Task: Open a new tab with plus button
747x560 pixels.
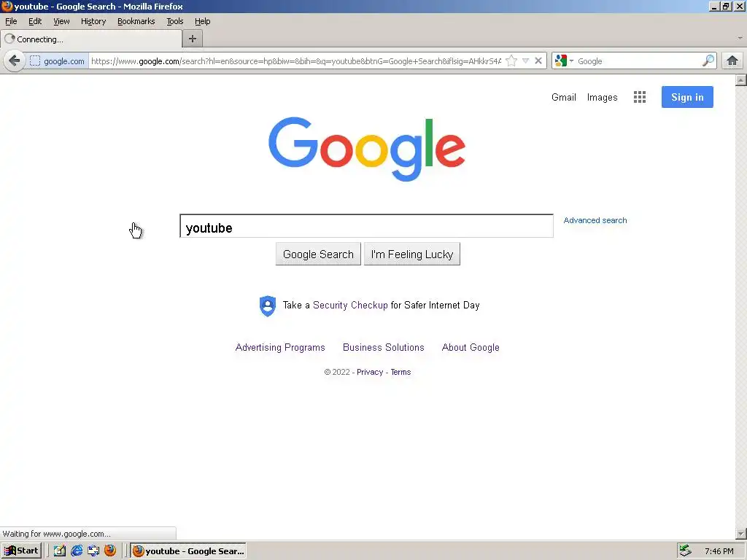Action: coord(193,39)
